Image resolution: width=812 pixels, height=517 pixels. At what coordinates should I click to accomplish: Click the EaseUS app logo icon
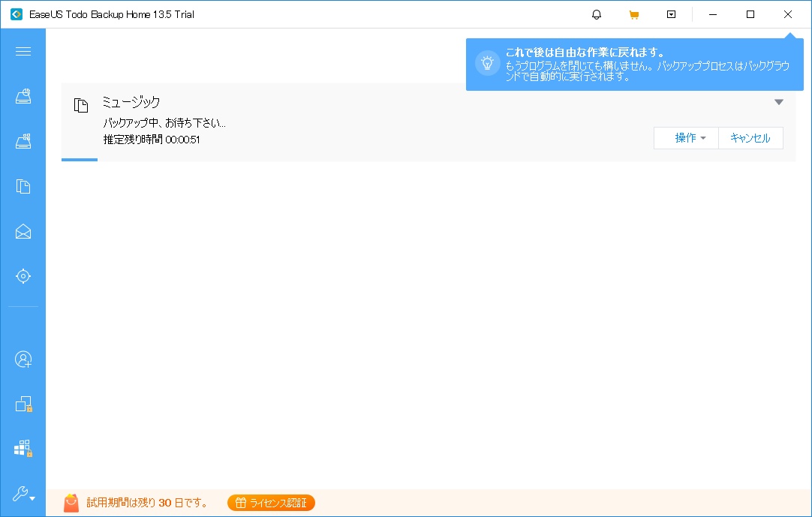tap(17, 14)
